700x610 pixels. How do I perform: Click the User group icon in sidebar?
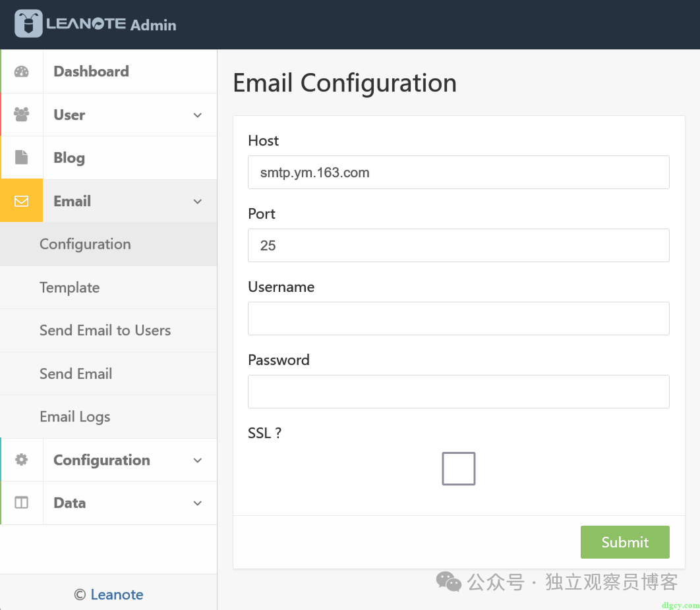[x=22, y=115]
